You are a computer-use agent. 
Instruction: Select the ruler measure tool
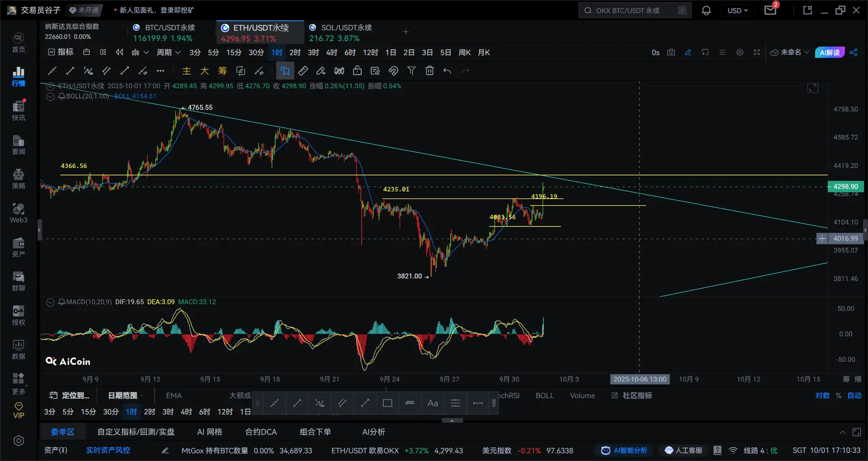click(x=303, y=71)
